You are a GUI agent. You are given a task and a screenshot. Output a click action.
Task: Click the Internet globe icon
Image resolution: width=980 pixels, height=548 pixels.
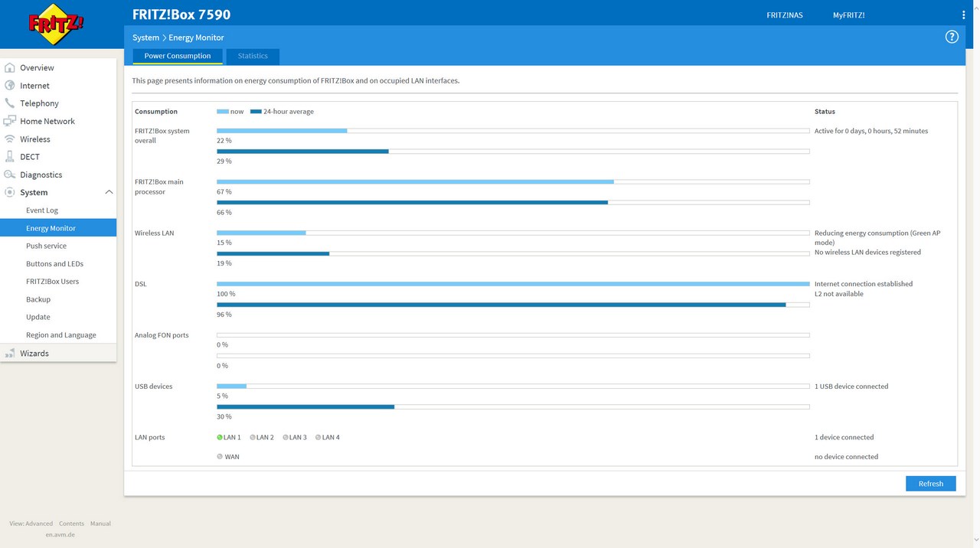point(10,85)
